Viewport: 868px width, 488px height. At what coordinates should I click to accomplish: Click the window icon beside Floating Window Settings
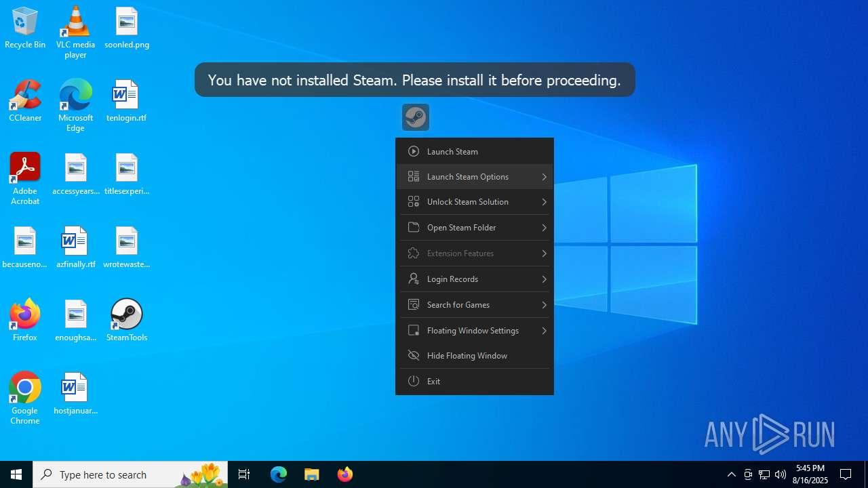coord(414,331)
